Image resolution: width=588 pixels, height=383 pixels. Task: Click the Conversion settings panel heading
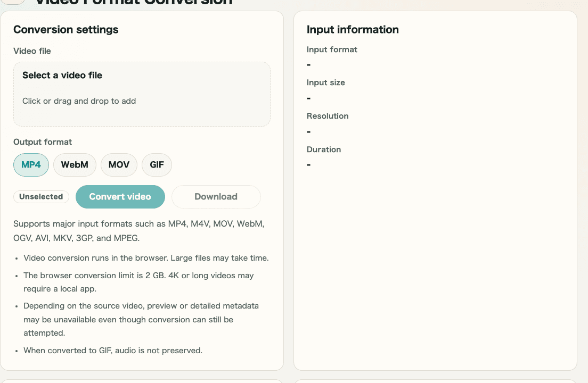point(66,30)
